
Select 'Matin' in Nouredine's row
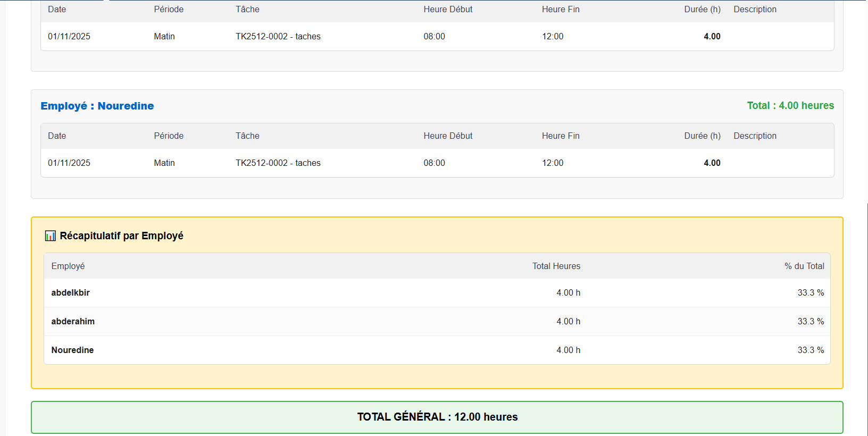[x=164, y=163]
